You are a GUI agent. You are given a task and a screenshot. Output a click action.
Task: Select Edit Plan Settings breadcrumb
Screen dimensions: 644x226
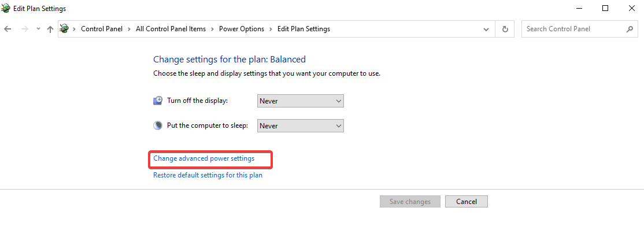tap(304, 29)
